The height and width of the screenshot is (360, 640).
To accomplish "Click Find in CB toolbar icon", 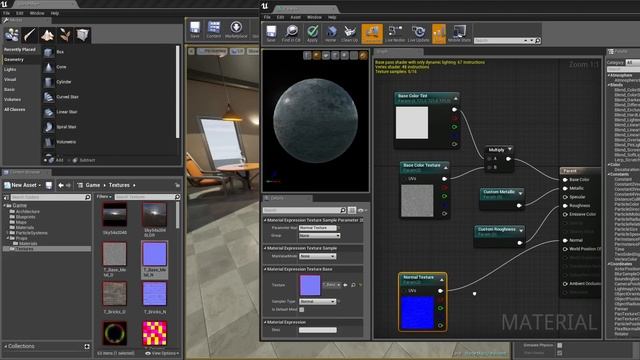I will pyautogui.click(x=291, y=33).
